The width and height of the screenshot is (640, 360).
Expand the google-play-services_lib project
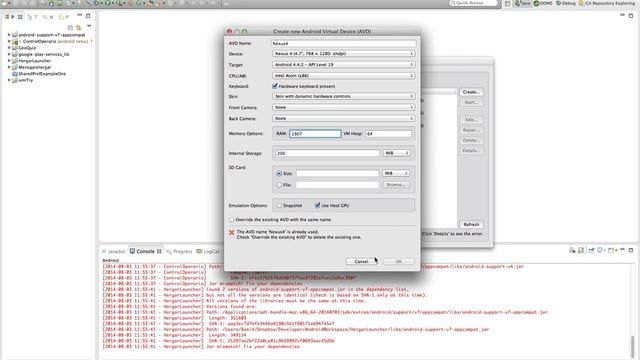point(9,54)
